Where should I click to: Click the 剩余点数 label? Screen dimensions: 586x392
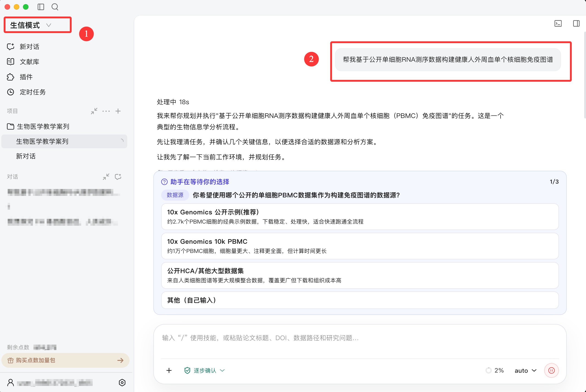[18, 347]
